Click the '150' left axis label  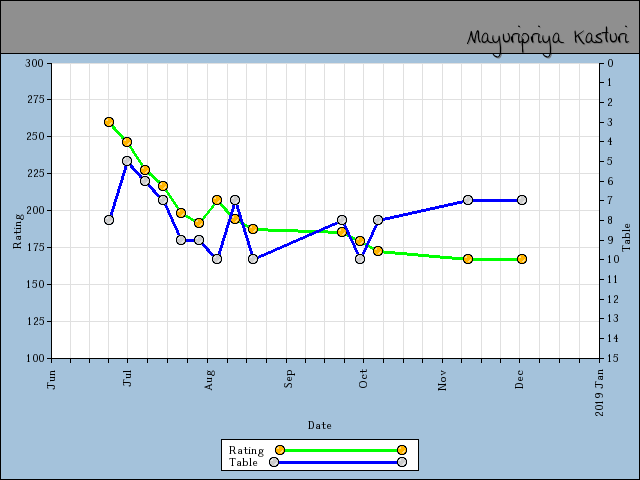tap(34, 284)
